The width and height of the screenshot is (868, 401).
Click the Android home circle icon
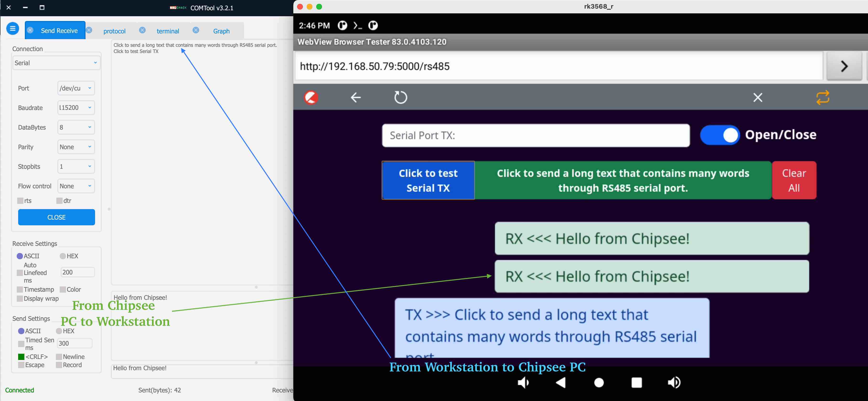599,383
